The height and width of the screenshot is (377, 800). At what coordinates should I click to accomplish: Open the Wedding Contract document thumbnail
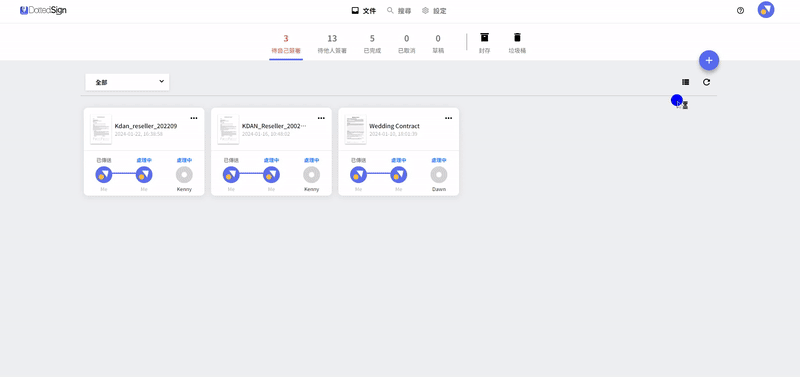(356, 130)
